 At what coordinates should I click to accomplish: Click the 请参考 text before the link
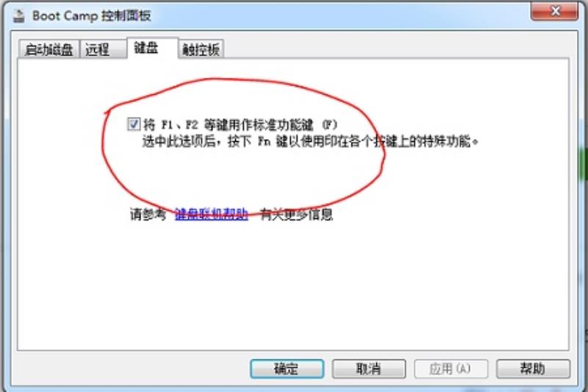[x=148, y=214]
